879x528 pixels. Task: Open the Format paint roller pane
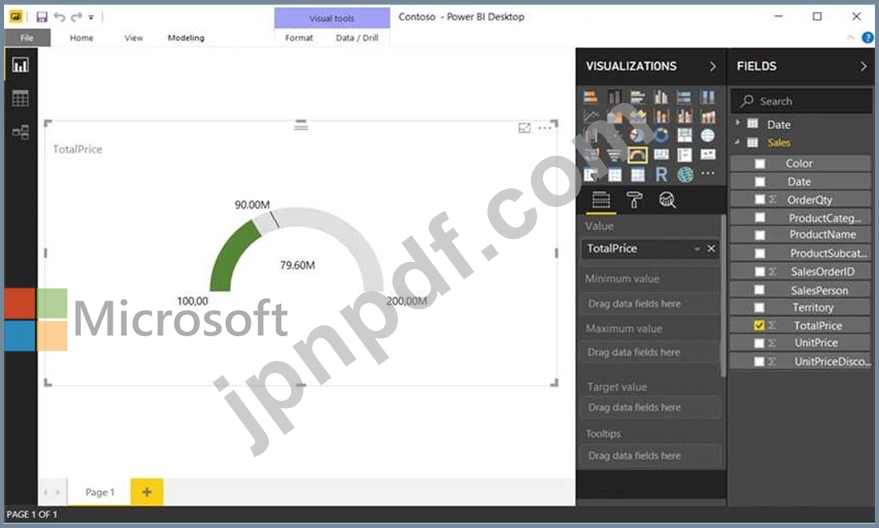pos(634,200)
